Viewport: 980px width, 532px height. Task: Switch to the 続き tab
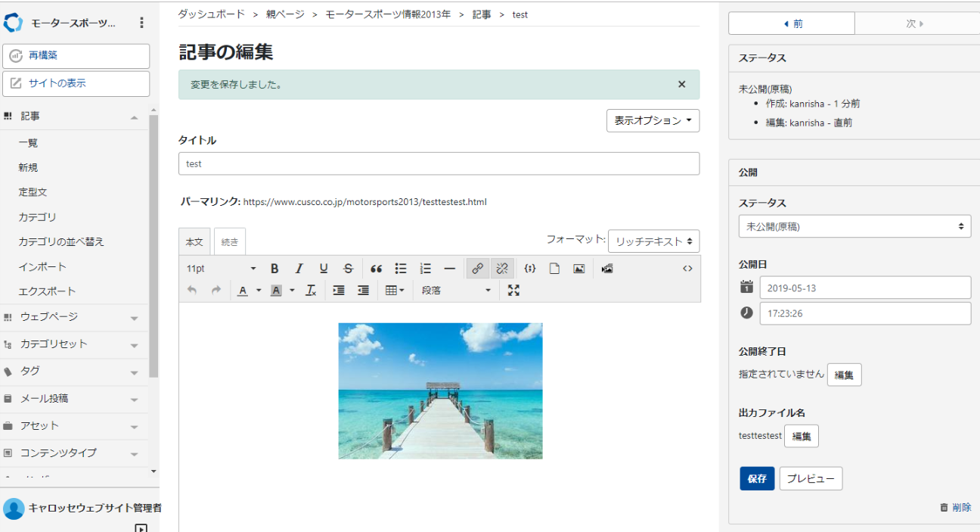pyautogui.click(x=230, y=242)
